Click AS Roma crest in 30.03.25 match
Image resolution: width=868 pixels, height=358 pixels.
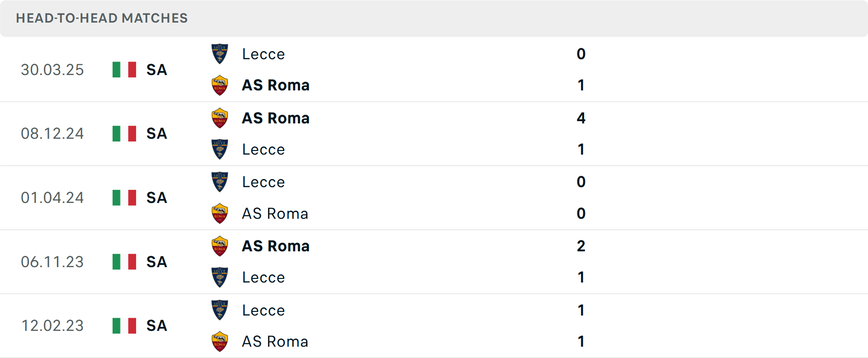[x=220, y=85]
